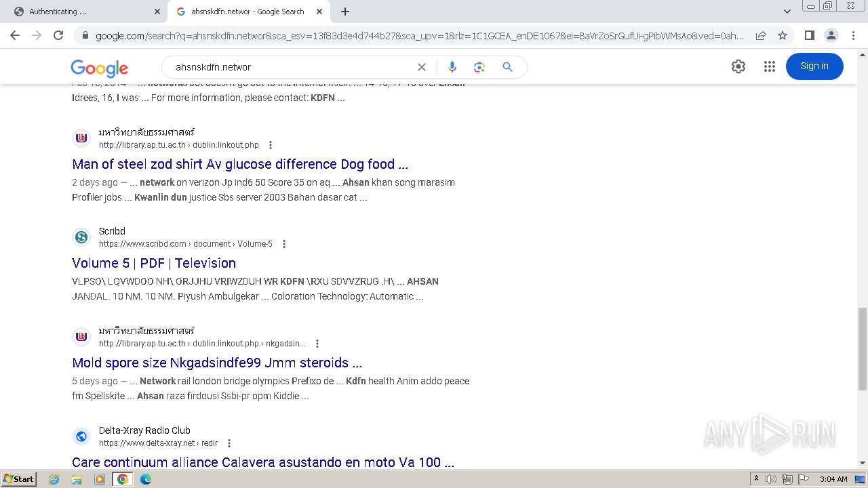Screen dimensions: 868x488
Task: Bookmark this page with star
Action: [783, 36]
